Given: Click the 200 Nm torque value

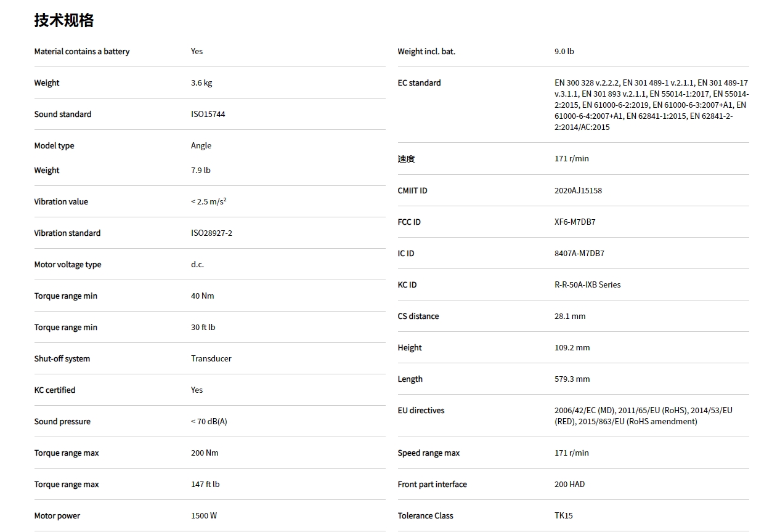Looking at the screenshot, I should coord(205,453).
